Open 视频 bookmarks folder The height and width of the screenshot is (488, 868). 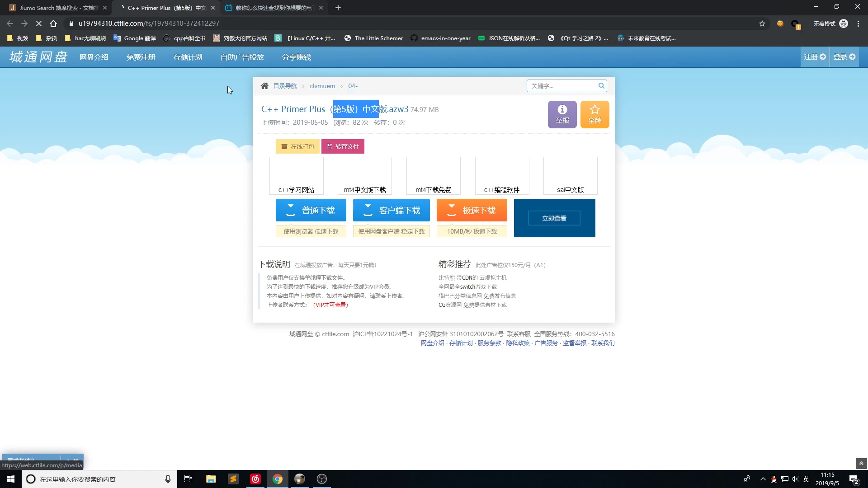click(x=18, y=38)
